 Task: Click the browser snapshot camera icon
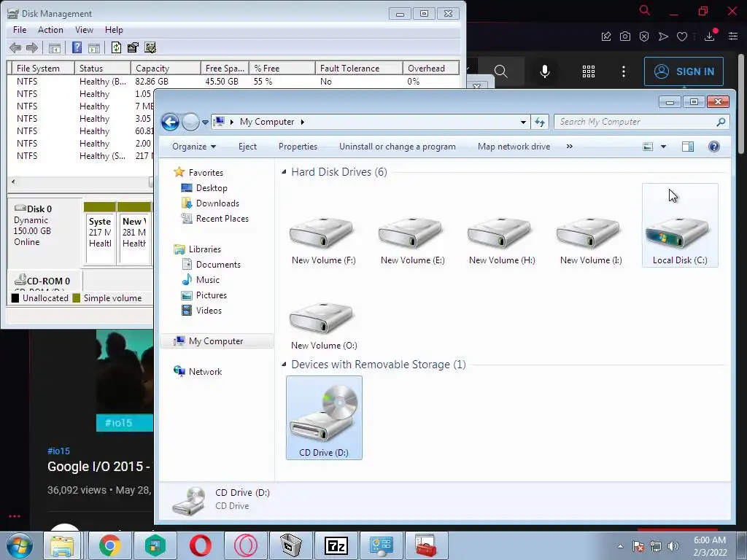point(625,36)
